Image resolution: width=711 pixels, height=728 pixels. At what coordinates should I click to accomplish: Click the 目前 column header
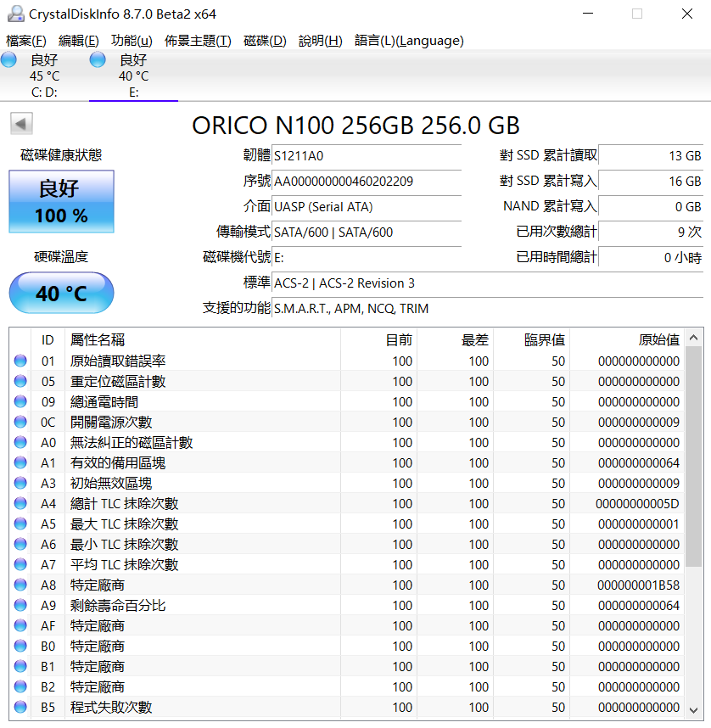379,340
